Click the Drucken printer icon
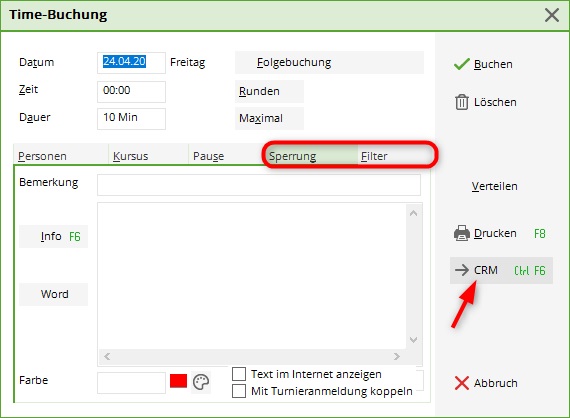The height and width of the screenshot is (418, 570). tap(462, 233)
